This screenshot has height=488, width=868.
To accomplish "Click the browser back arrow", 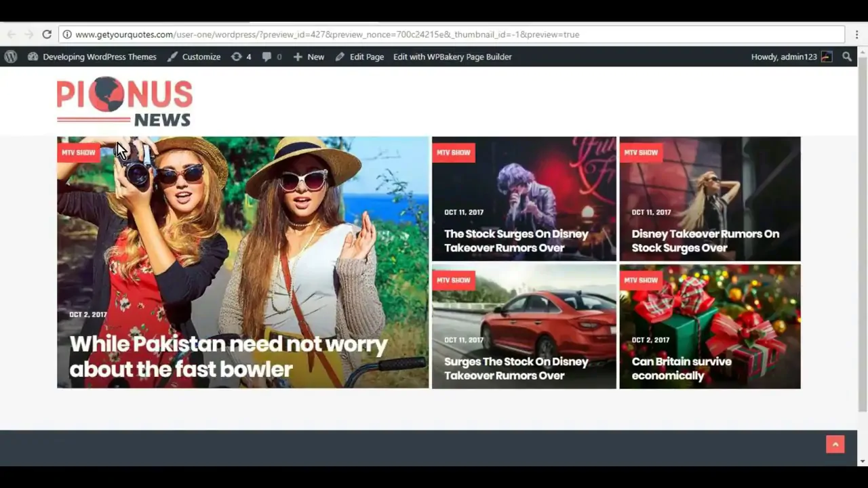I will pos(12,35).
